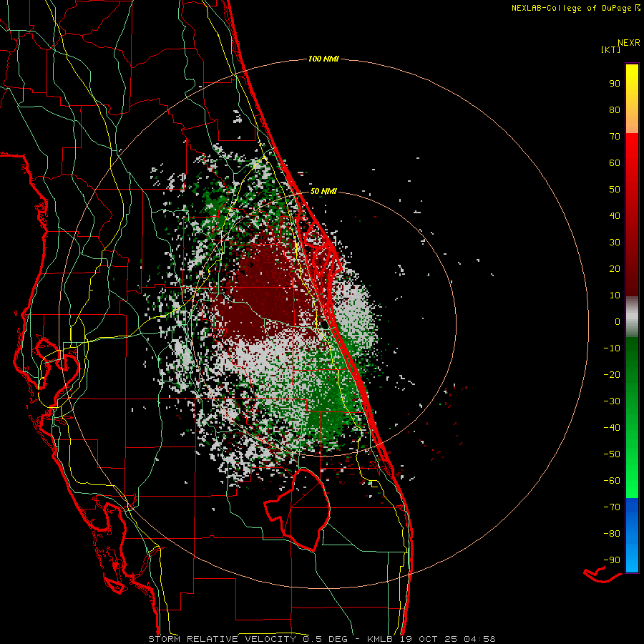Click the 40 value on velocity scale
The width and height of the screenshot is (644, 644).
(x=615, y=216)
